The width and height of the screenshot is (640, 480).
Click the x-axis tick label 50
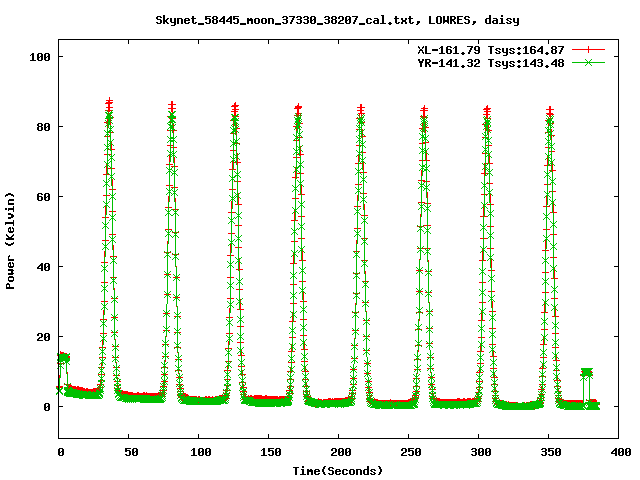tap(131, 452)
